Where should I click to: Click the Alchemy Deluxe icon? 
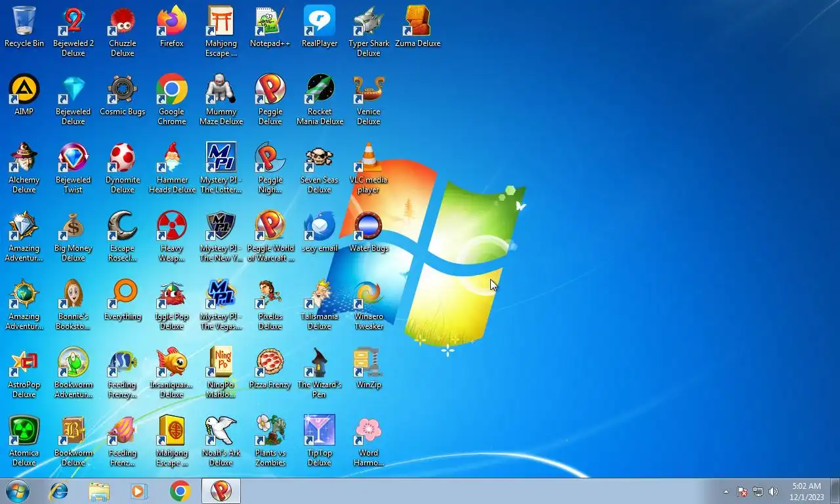tap(24, 168)
